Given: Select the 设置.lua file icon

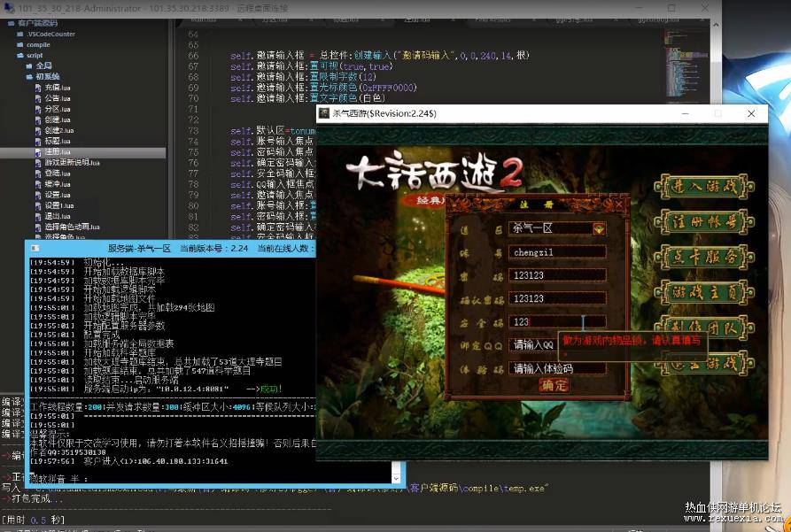Looking at the screenshot, I should (38, 195).
